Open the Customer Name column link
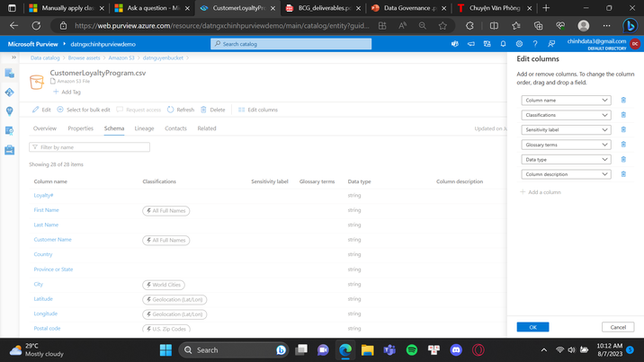 tap(52, 240)
